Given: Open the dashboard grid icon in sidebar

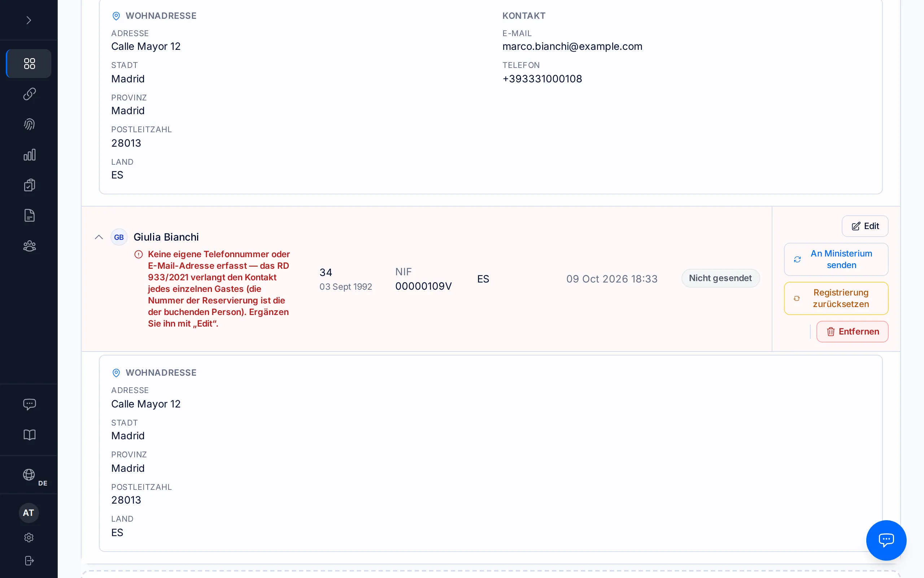Looking at the screenshot, I should (29, 64).
